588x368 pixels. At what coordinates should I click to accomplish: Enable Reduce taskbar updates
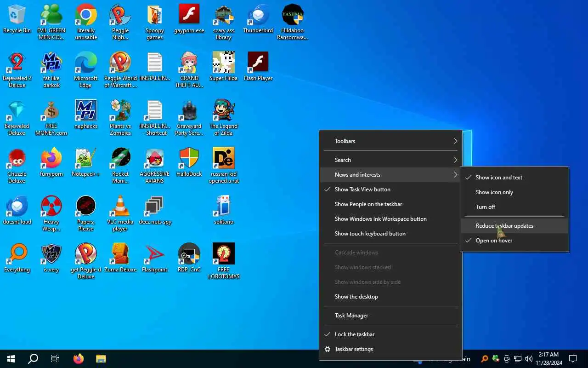point(514,226)
